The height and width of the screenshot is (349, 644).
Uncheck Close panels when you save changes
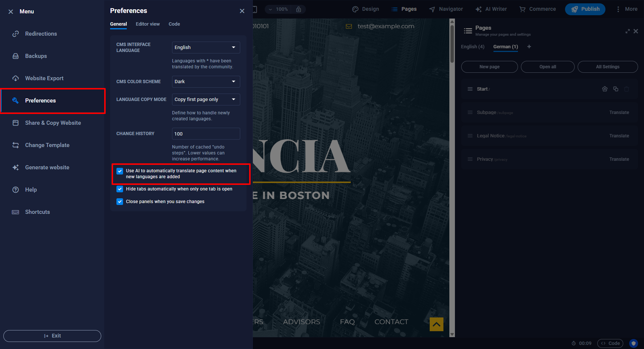click(120, 202)
